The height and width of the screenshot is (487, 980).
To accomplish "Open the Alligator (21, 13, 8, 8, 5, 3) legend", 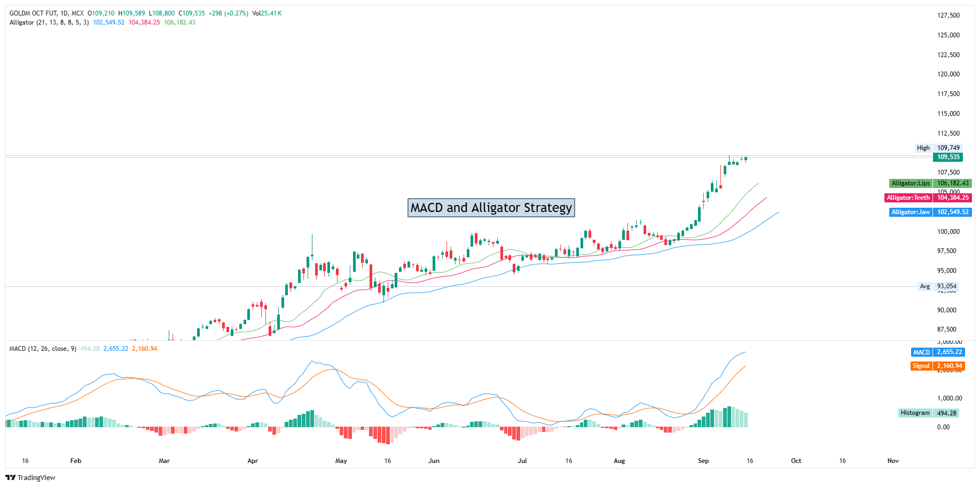I will pyautogui.click(x=49, y=22).
